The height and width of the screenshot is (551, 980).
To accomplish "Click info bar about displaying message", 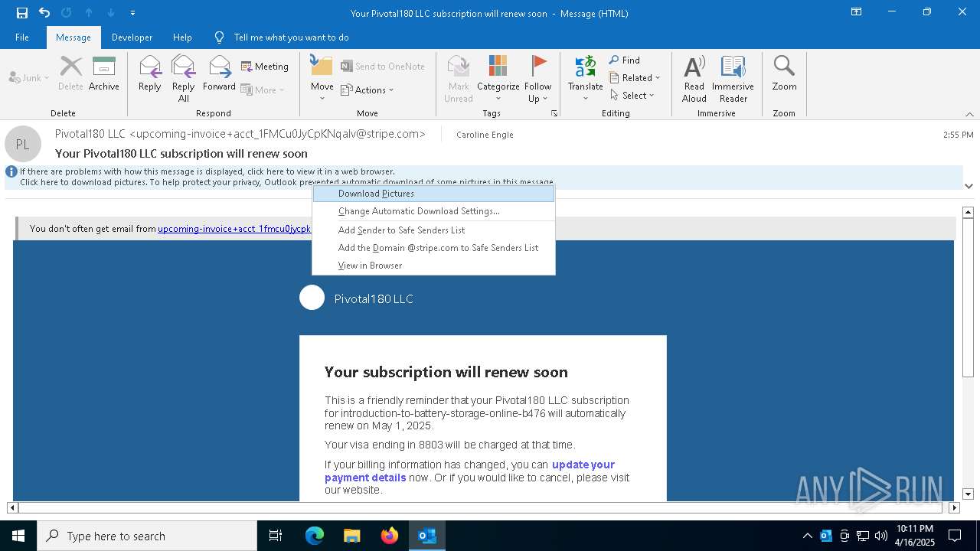I will click(x=207, y=171).
